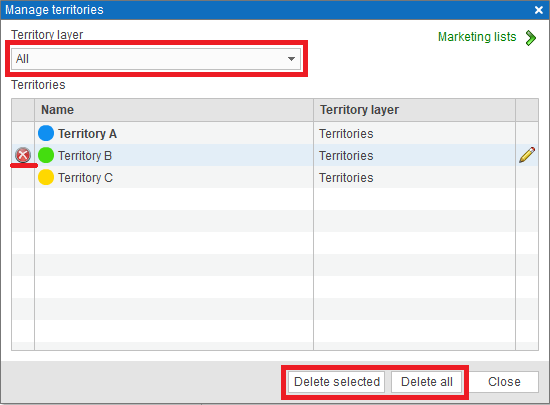This screenshot has width=550, height=405.
Task: Click the Territories layer cell of Territory C
Action: [346, 178]
